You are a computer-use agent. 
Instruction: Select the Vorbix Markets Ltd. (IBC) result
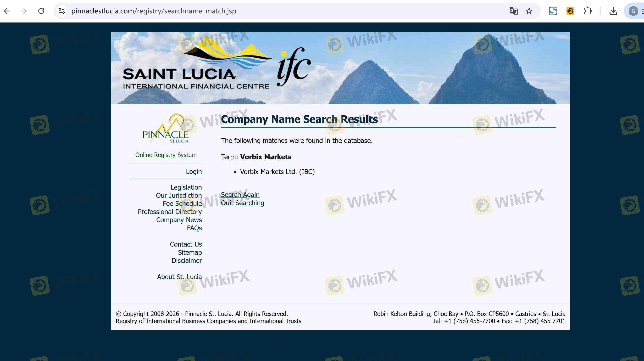pyautogui.click(x=277, y=172)
